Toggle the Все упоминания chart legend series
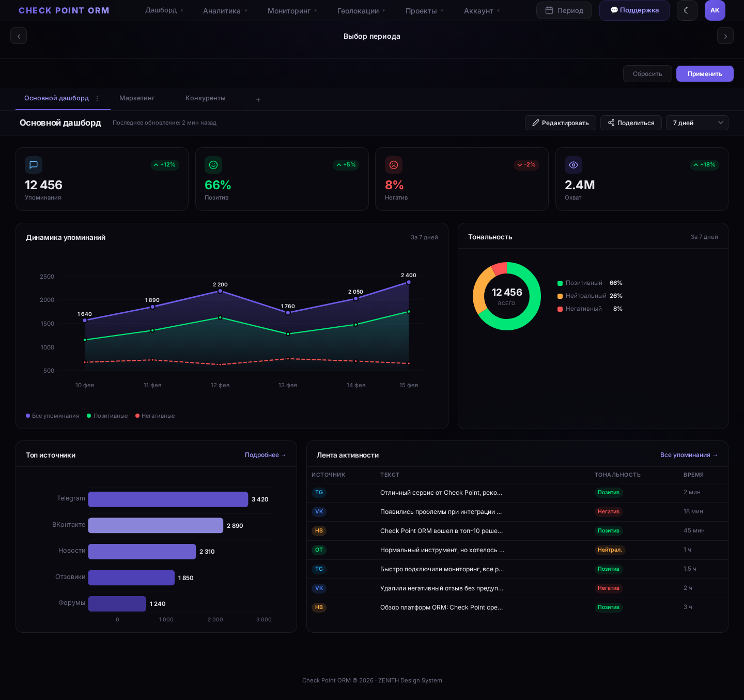The image size is (744, 700). click(x=52, y=416)
